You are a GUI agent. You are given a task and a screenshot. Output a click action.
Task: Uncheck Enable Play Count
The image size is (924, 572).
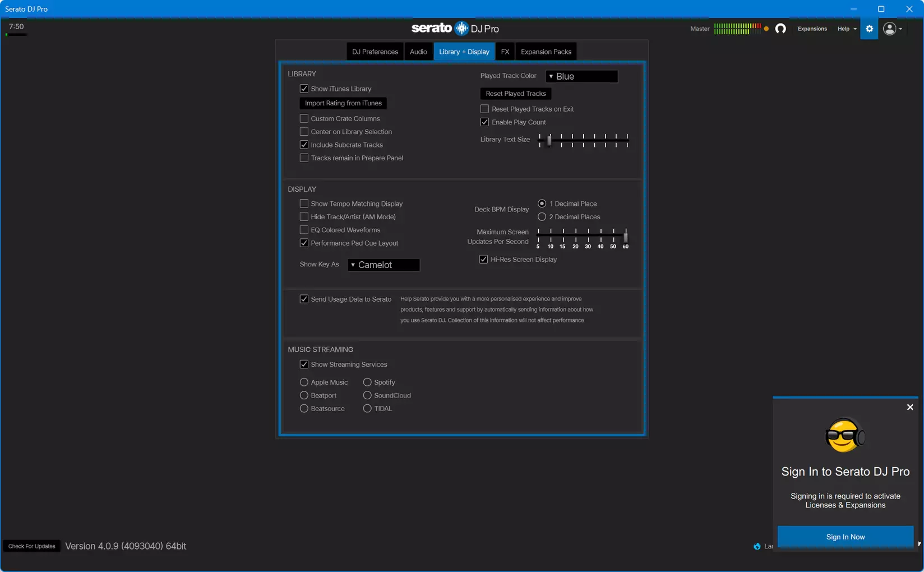pyautogui.click(x=484, y=122)
